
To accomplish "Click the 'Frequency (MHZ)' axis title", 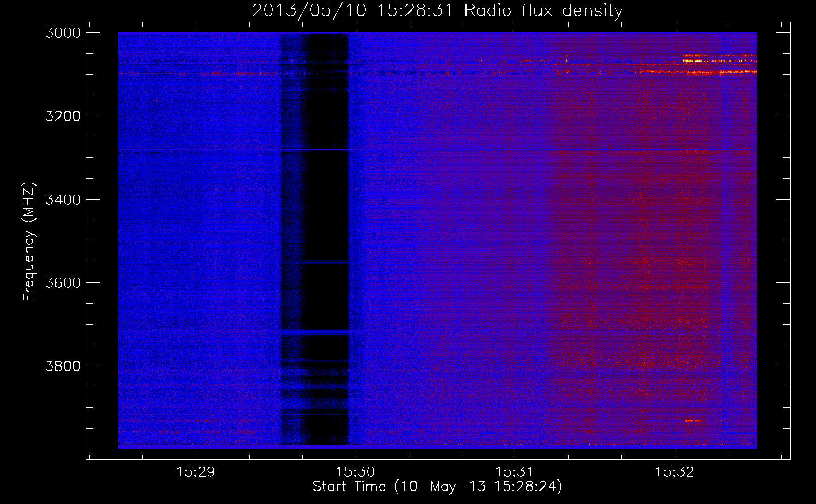I will point(29,242).
